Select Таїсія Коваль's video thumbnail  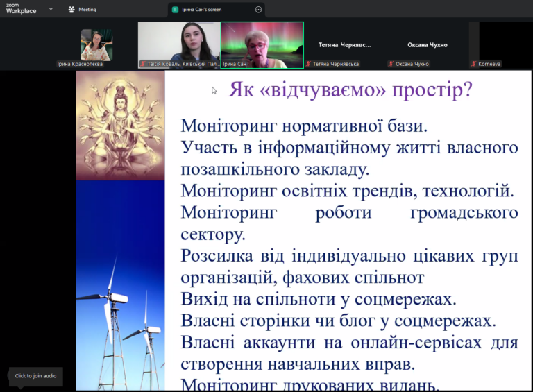179,45
